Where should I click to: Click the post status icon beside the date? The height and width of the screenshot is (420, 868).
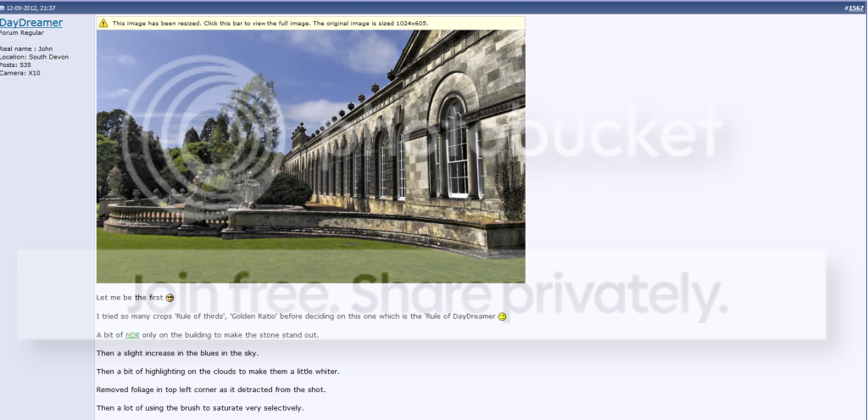click(3, 8)
